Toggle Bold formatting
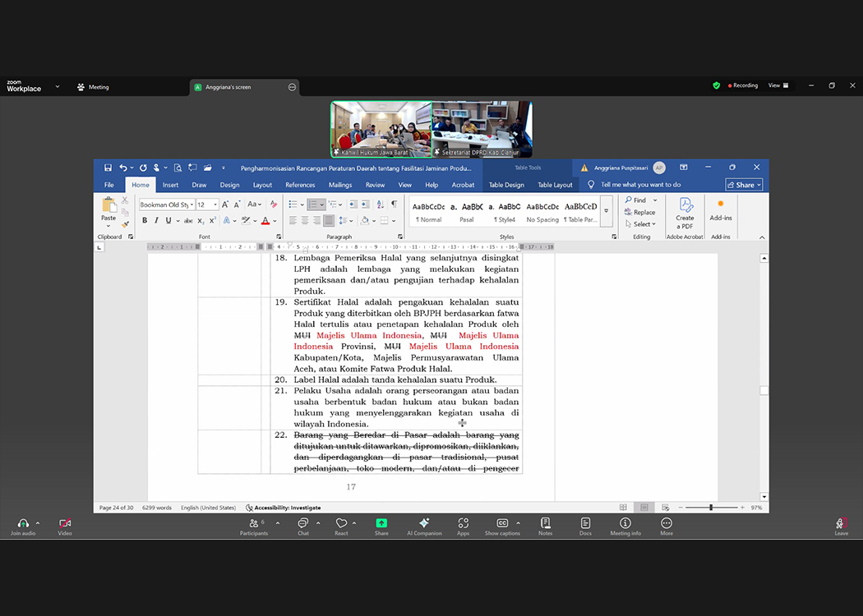863x616 pixels. tap(145, 221)
